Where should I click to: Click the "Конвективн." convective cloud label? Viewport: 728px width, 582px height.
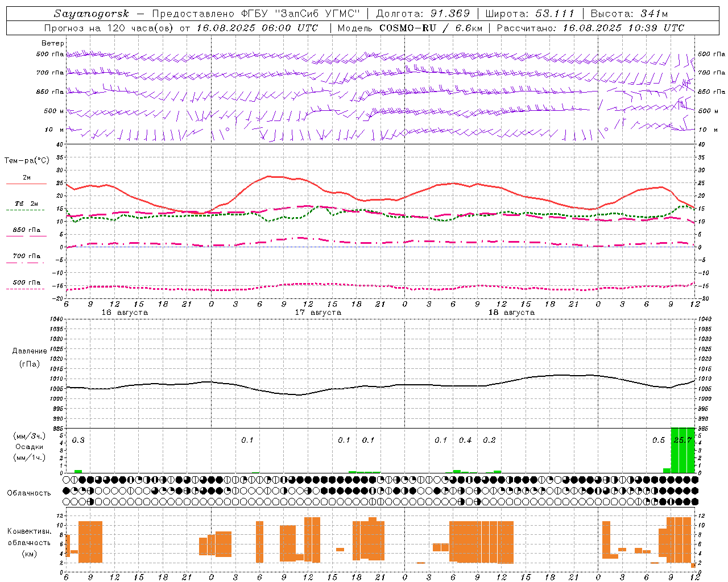pos(29,531)
